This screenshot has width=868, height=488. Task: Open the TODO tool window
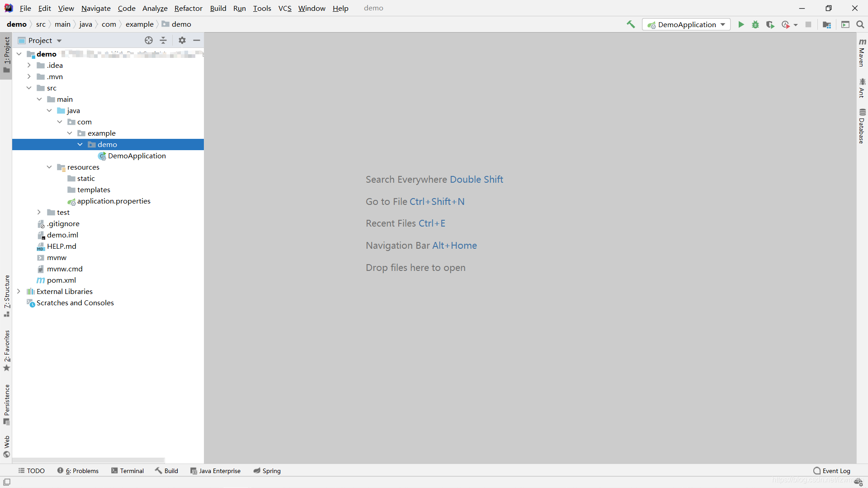tap(31, 471)
